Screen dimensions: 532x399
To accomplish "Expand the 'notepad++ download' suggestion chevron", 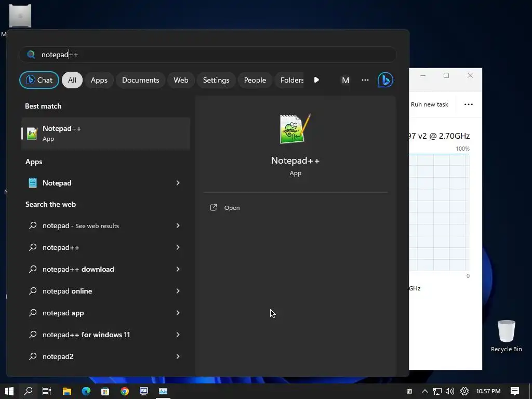I will pyautogui.click(x=178, y=269).
